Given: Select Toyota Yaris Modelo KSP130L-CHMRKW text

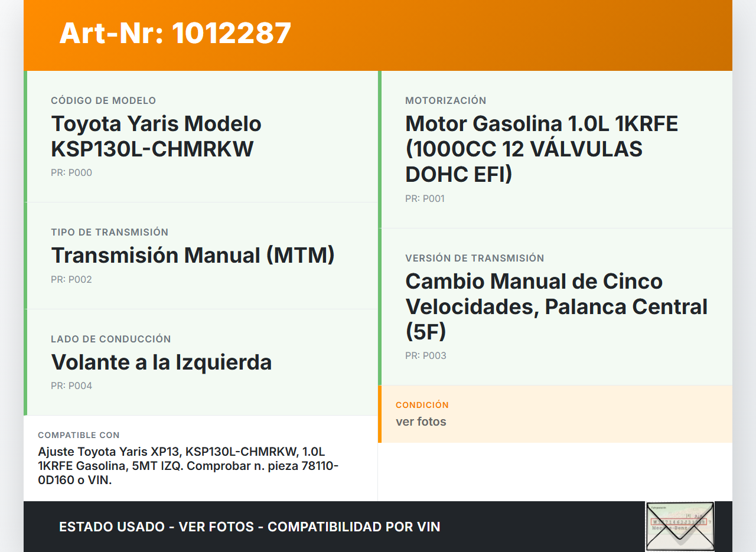Looking at the screenshot, I should point(156,136).
